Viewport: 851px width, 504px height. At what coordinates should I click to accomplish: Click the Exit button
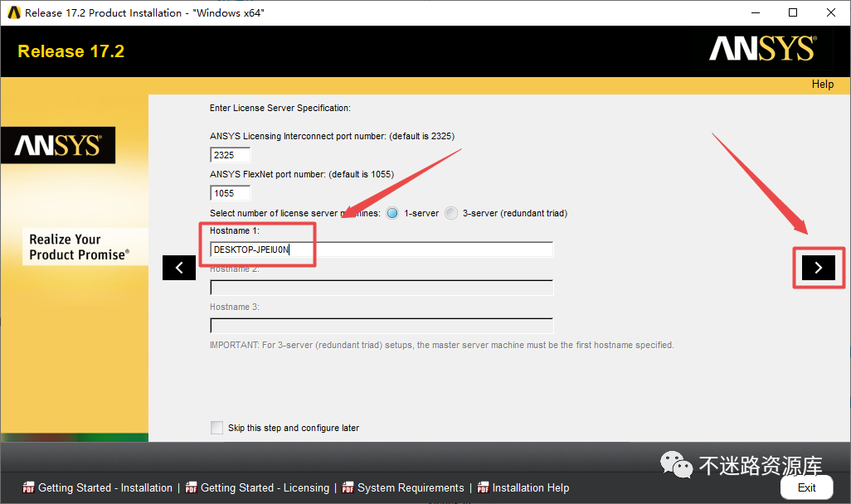point(806,487)
